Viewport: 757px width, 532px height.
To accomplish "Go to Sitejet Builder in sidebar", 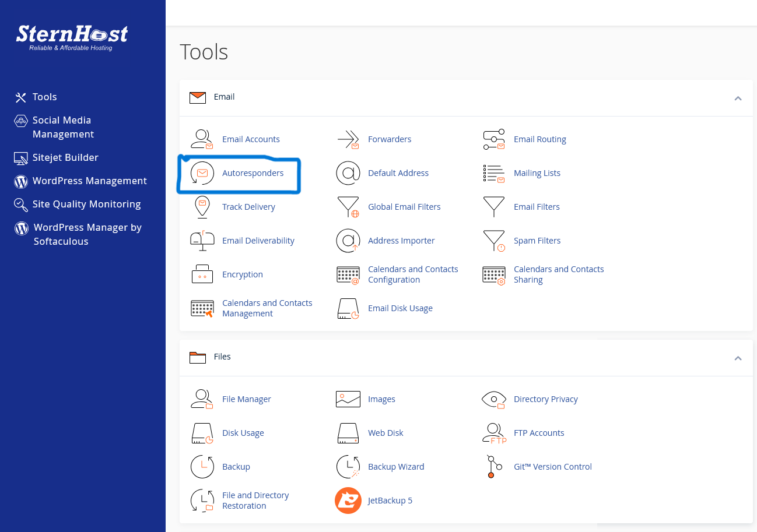I will (65, 157).
